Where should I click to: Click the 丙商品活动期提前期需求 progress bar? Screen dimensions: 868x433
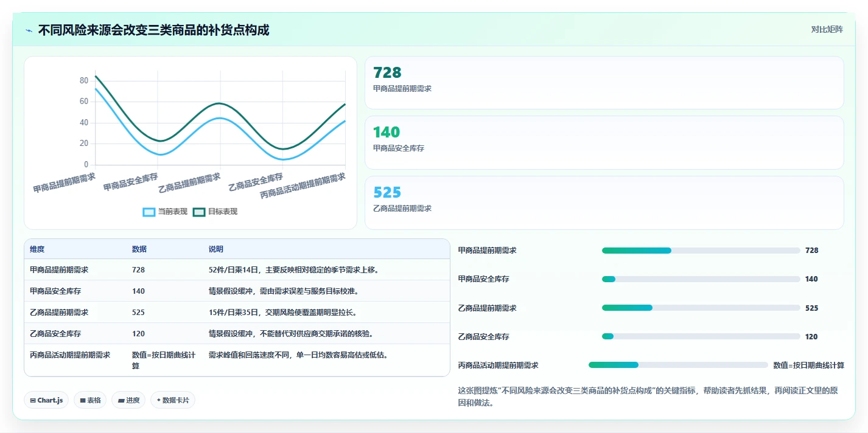coord(678,365)
